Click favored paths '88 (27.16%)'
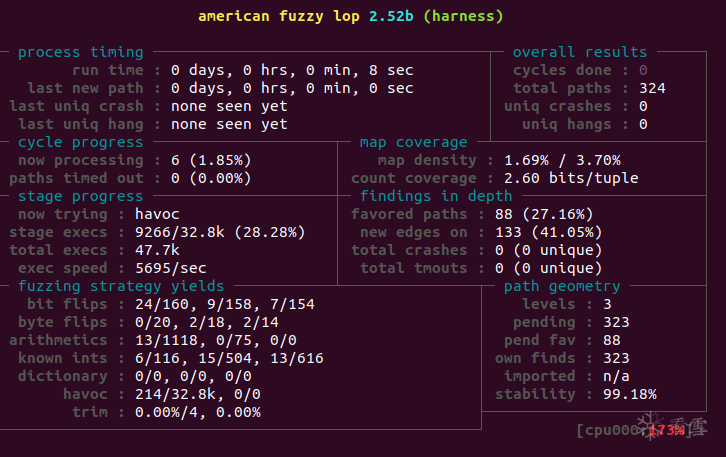The image size is (726, 457). 544,214
